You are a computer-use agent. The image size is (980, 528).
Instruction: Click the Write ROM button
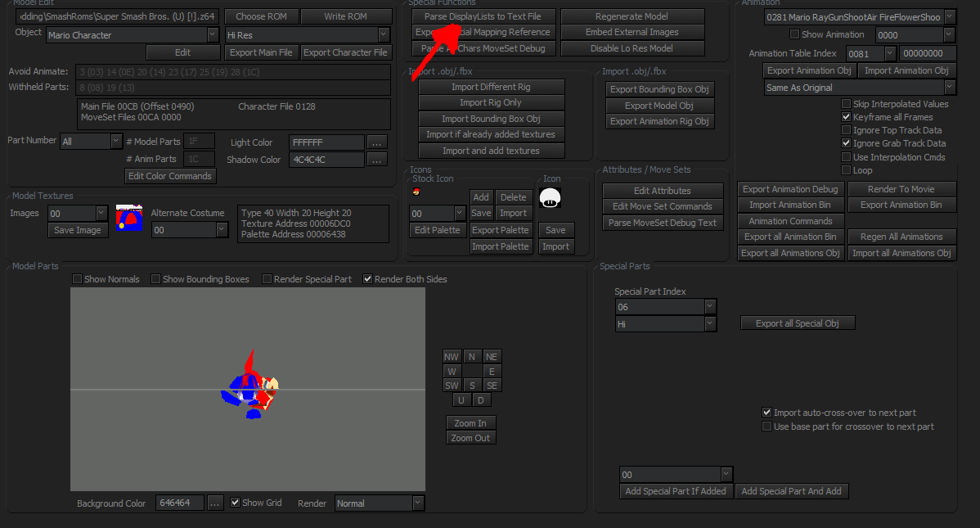pyautogui.click(x=346, y=16)
